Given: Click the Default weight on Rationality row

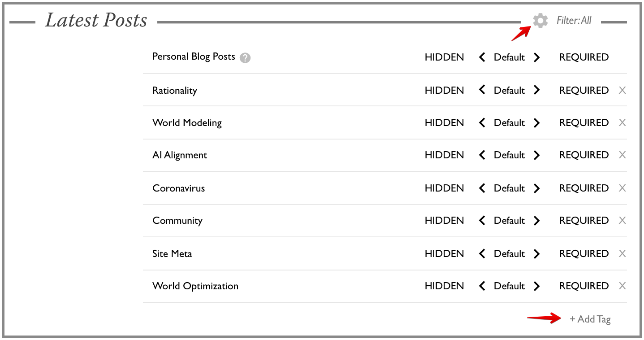Looking at the screenshot, I should (x=509, y=91).
